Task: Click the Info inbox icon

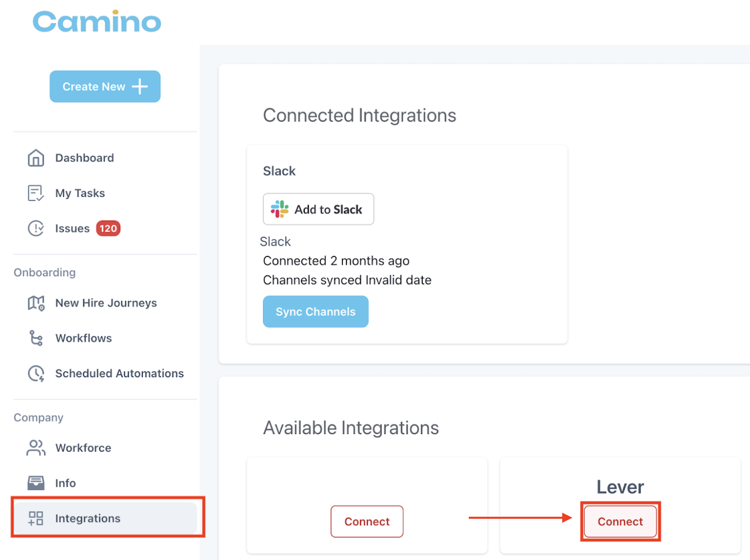Action: (36, 483)
